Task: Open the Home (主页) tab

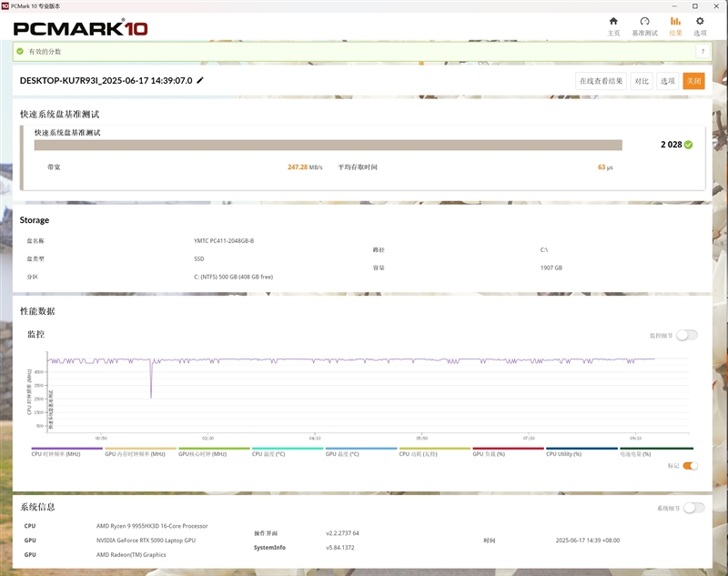Action: tap(613, 26)
